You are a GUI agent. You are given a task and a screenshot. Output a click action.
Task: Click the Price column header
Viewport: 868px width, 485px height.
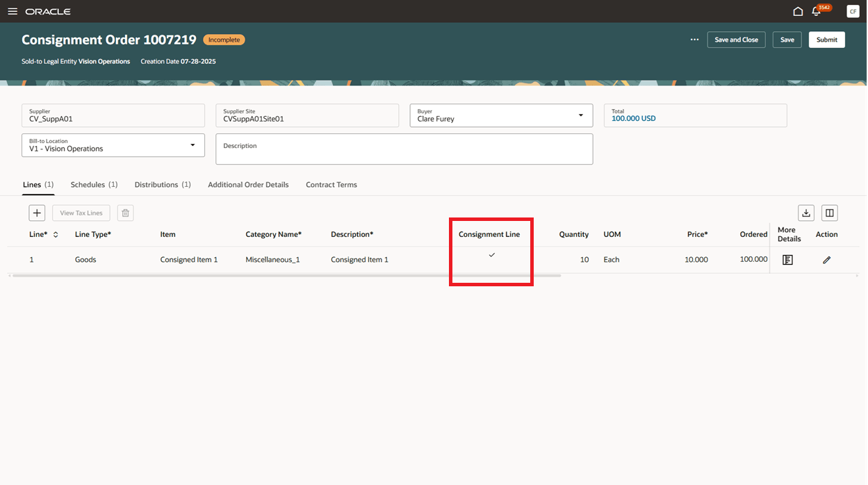pyautogui.click(x=698, y=235)
